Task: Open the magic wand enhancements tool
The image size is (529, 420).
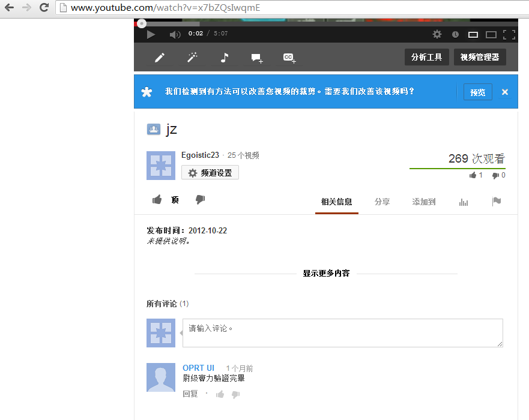Action: pyautogui.click(x=192, y=58)
